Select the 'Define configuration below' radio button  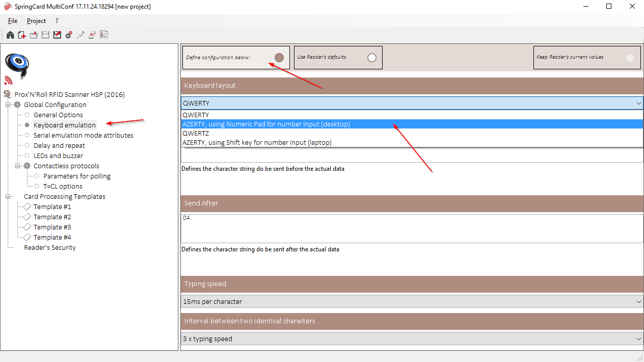click(x=279, y=58)
